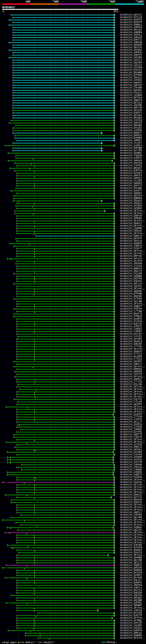Click the red 20% identity legend segment
Image resolution: width=146 pixels, height=644 pixels.
[x=16, y=4]
